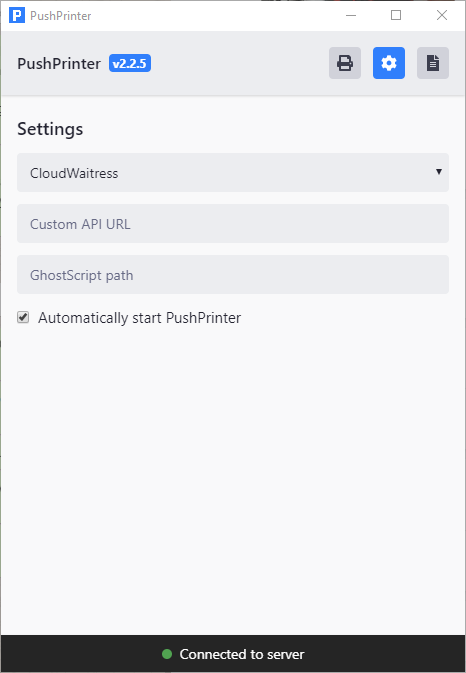Click the dropdown arrow beside CloudWaitress
This screenshot has height=673, width=466.
pyautogui.click(x=439, y=172)
